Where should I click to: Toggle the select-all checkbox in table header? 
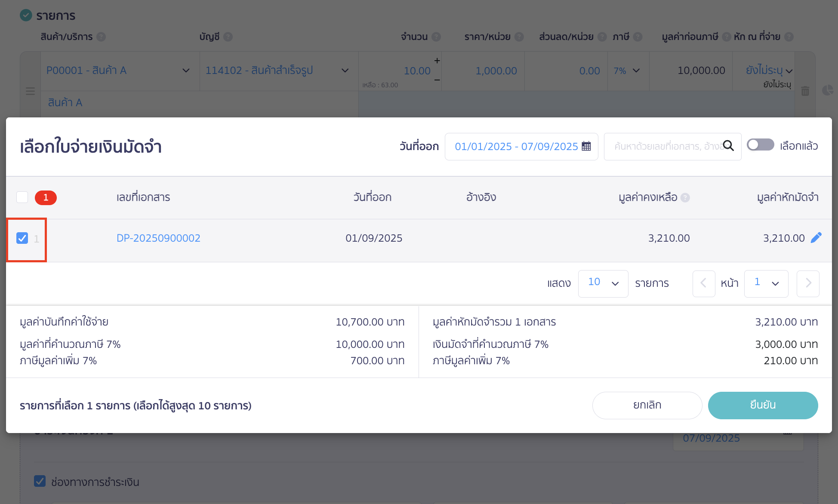point(22,197)
